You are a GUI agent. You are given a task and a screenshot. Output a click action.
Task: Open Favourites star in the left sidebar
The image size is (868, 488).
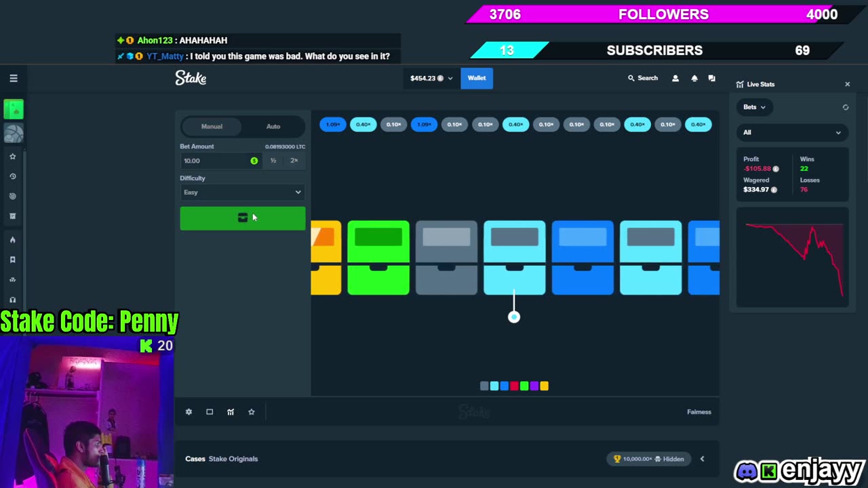(12, 157)
